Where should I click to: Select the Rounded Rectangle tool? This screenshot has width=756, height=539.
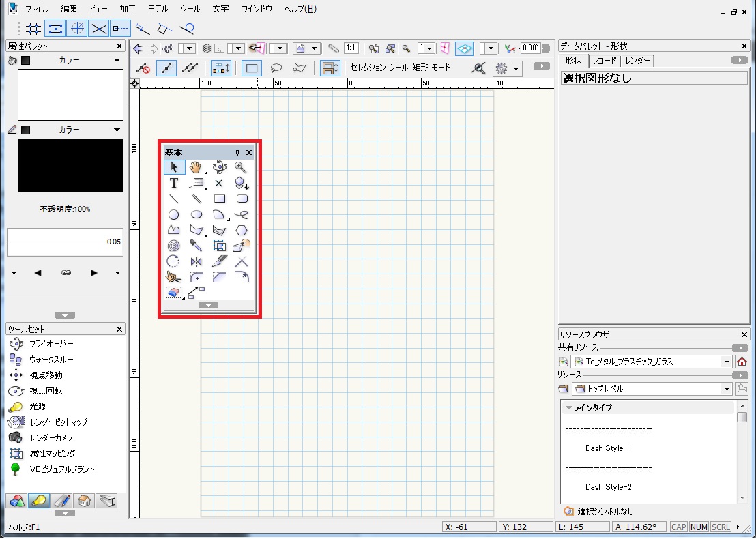pos(242,199)
